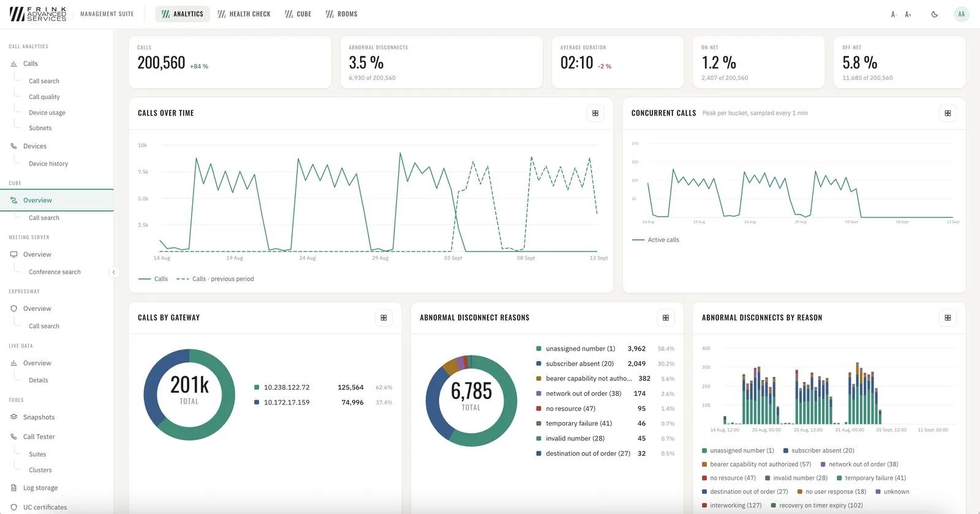Open the AA user avatar menu
Viewport: 980px width, 514px height.
962,14
